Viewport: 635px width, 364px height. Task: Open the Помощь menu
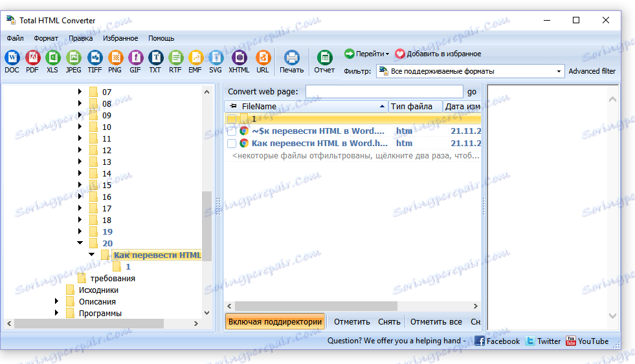click(161, 38)
